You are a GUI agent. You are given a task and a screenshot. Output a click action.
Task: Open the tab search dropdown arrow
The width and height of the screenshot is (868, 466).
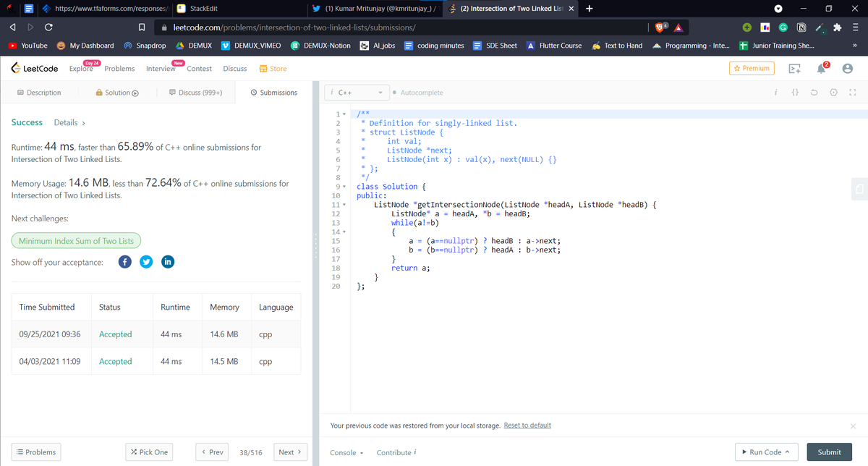click(779, 9)
